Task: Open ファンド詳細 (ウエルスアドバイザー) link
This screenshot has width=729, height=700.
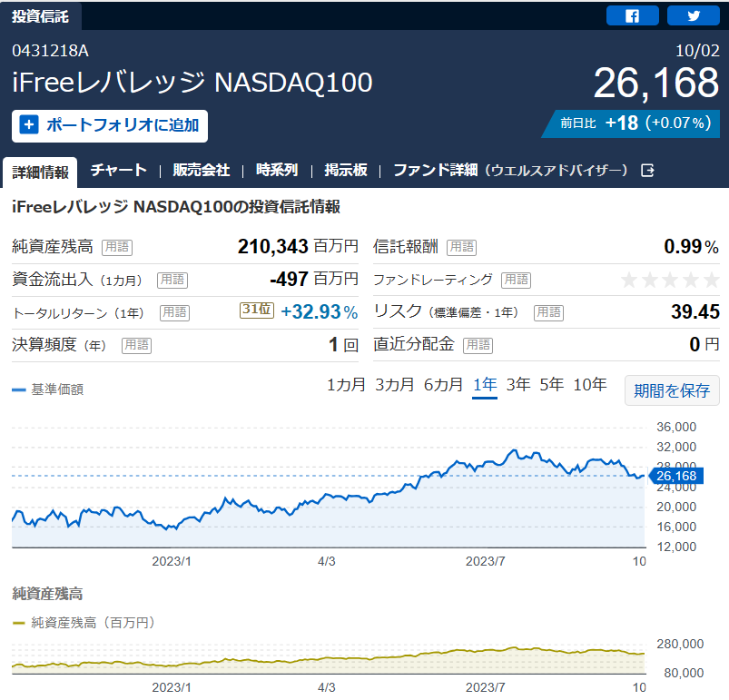Action: [x=510, y=170]
